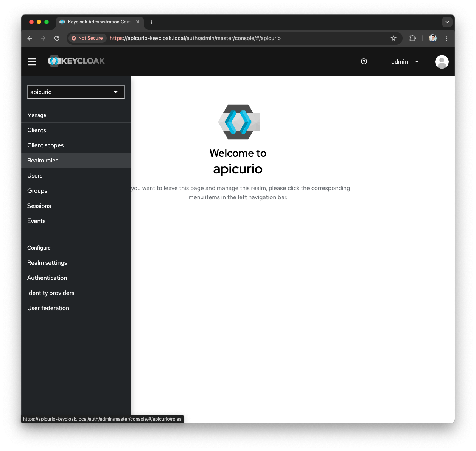Navigate to Identity providers
This screenshot has width=476, height=451.
[51, 293]
